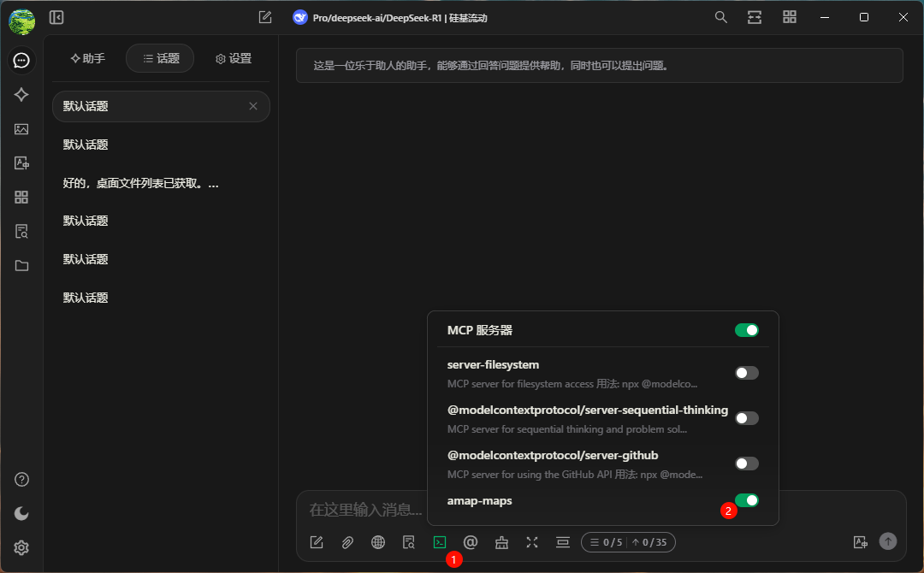924x573 pixels.
Task: Minimize the Cherry Studio window
Action: point(825,17)
